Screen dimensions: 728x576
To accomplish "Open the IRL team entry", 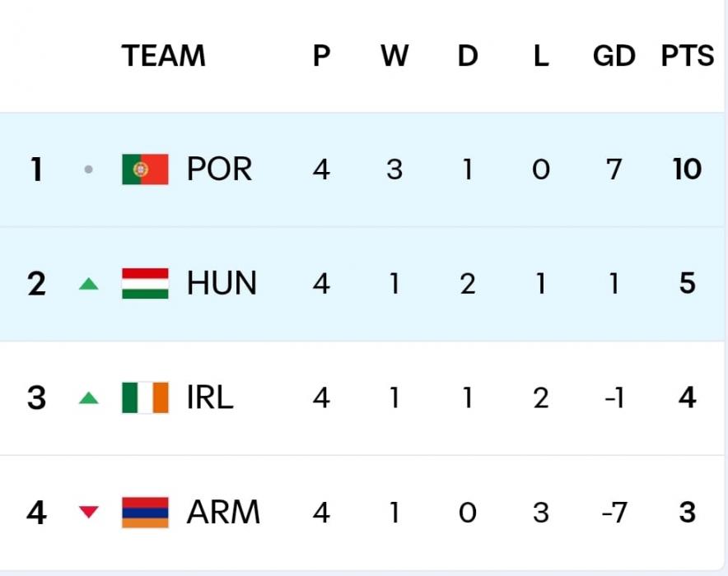I will point(210,398).
